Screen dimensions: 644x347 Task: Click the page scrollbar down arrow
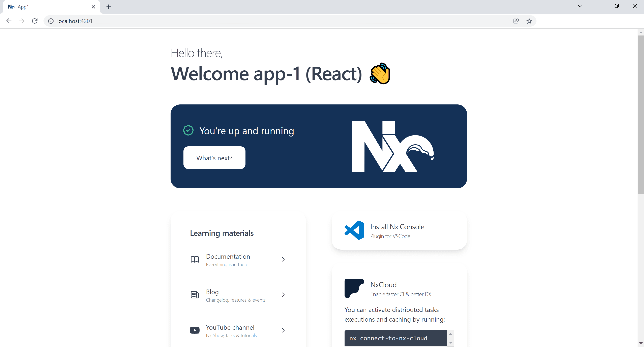click(x=641, y=343)
